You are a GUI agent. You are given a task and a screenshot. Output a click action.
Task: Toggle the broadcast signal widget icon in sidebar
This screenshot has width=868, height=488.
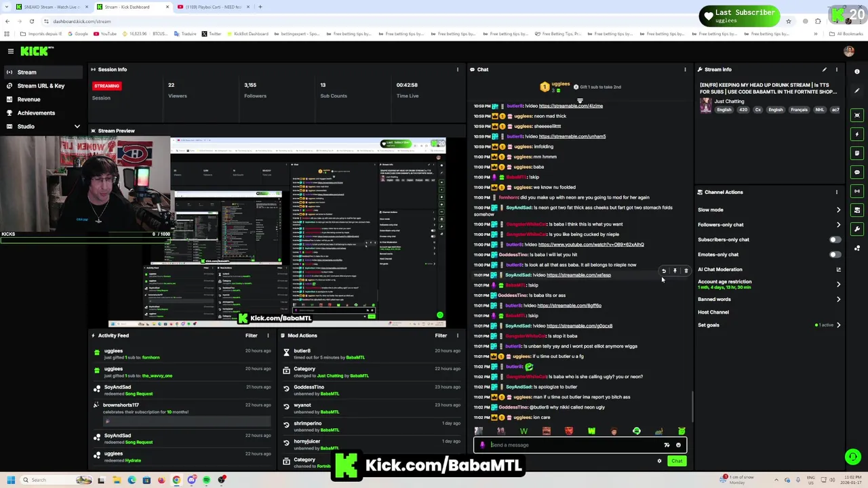click(x=857, y=191)
